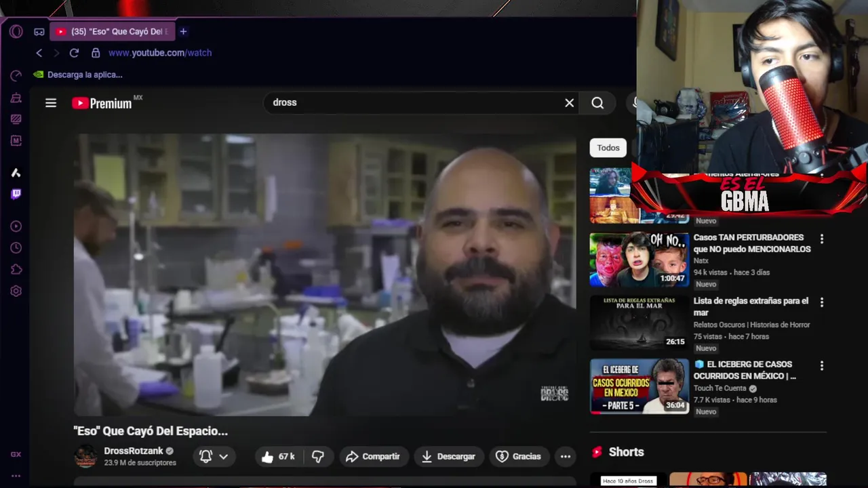Open GX Cleaner in sidebar
The width and height of the screenshot is (868, 488).
[x=16, y=98]
